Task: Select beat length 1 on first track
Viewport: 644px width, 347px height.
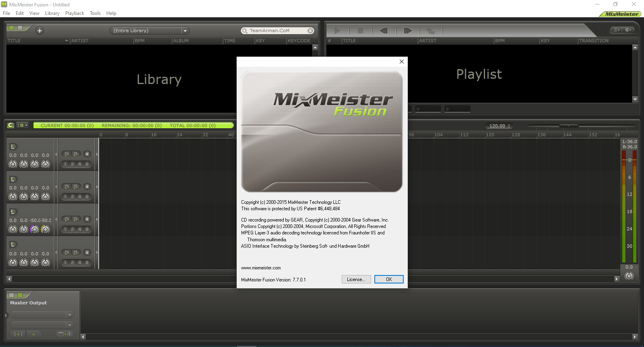Action: [x=65, y=164]
